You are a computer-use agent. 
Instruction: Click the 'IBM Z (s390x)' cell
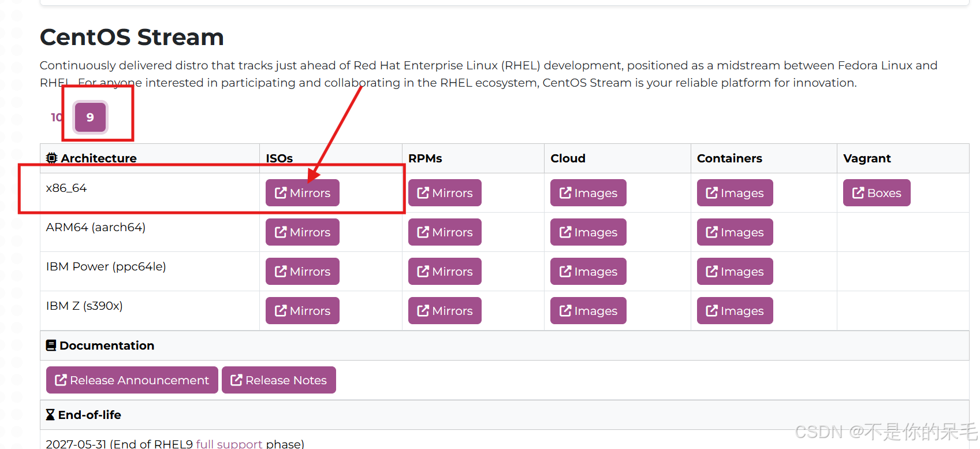click(150, 311)
